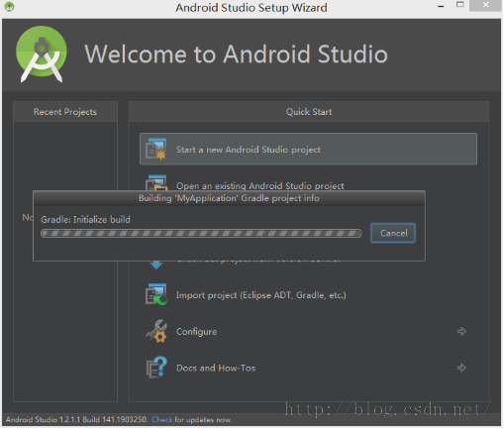This screenshot has height=429, width=504.
Task: Click the Docs and How-Tos question mark icon
Action: pyautogui.click(x=156, y=368)
